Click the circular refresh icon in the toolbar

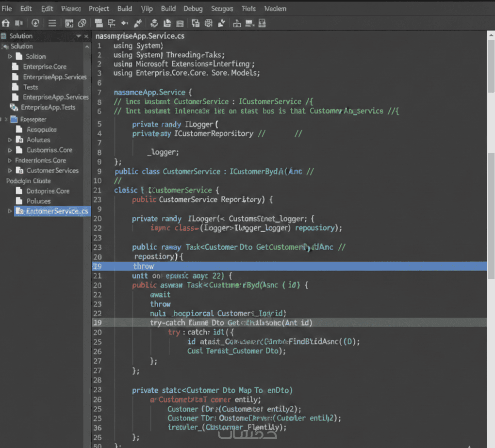point(35,23)
